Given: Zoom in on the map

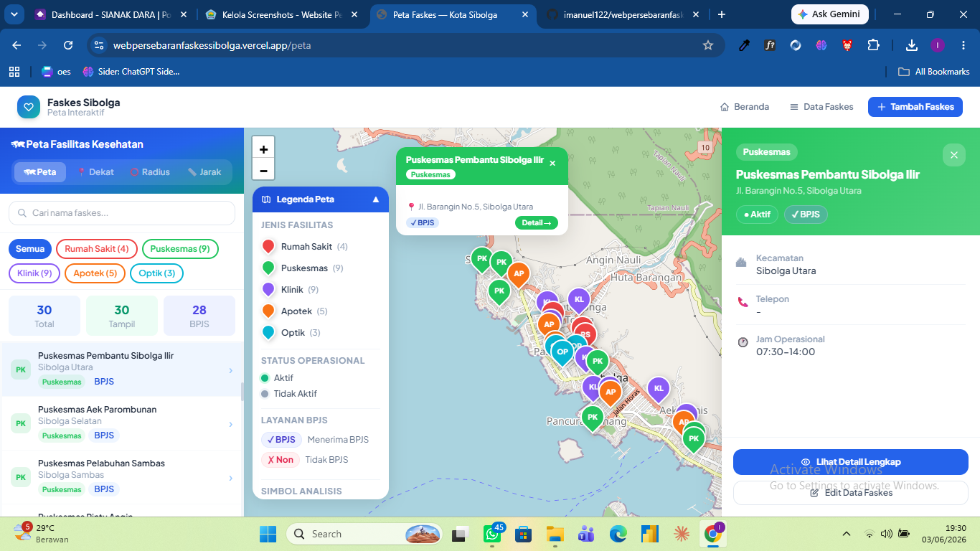Looking at the screenshot, I should 263,149.
